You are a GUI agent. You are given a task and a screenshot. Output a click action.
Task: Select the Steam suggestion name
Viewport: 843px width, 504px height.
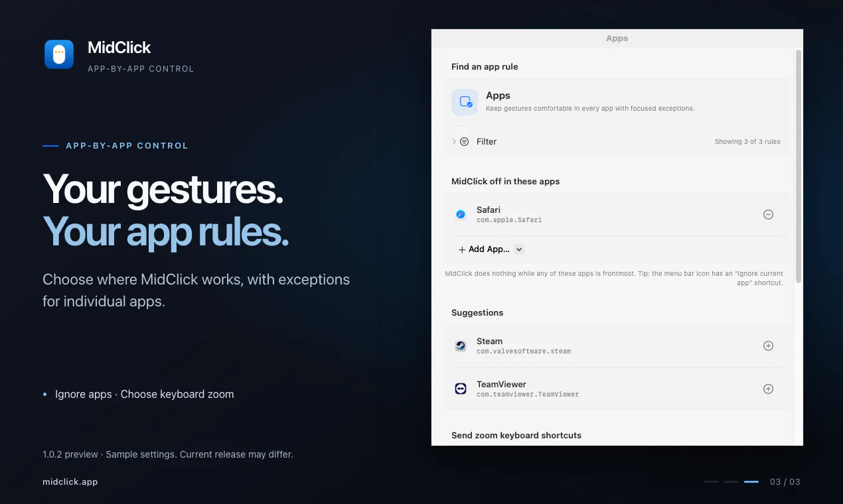[x=490, y=341]
